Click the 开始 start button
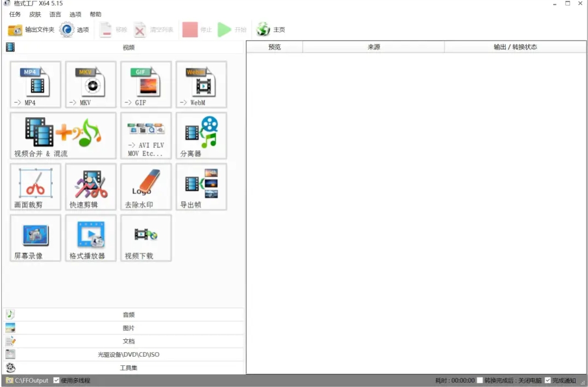The width and height of the screenshot is (588, 387). pyautogui.click(x=233, y=30)
